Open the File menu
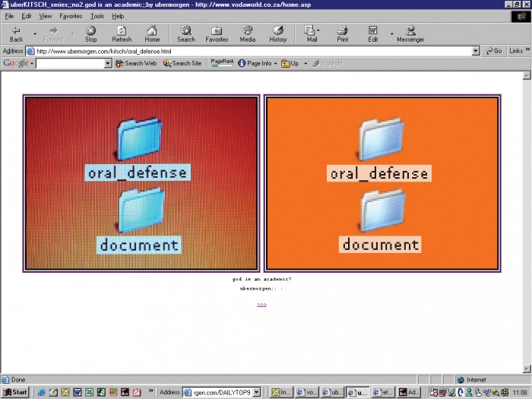The height and width of the screenshot is (399, 532). (9, 16)
